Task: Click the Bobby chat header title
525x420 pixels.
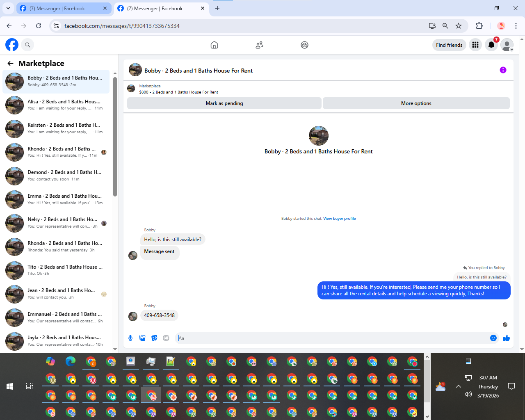Action: [x=199, y=71]
